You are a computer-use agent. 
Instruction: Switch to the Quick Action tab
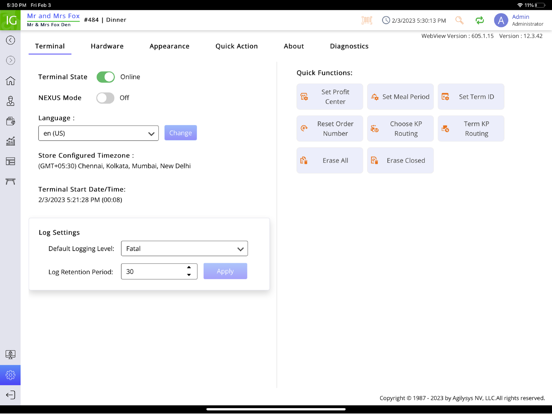click(237, 46)
